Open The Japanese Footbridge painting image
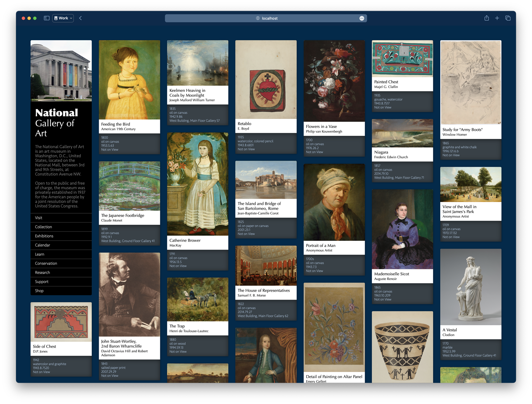Screen dimensions: 532x404 tap(129, 186)
